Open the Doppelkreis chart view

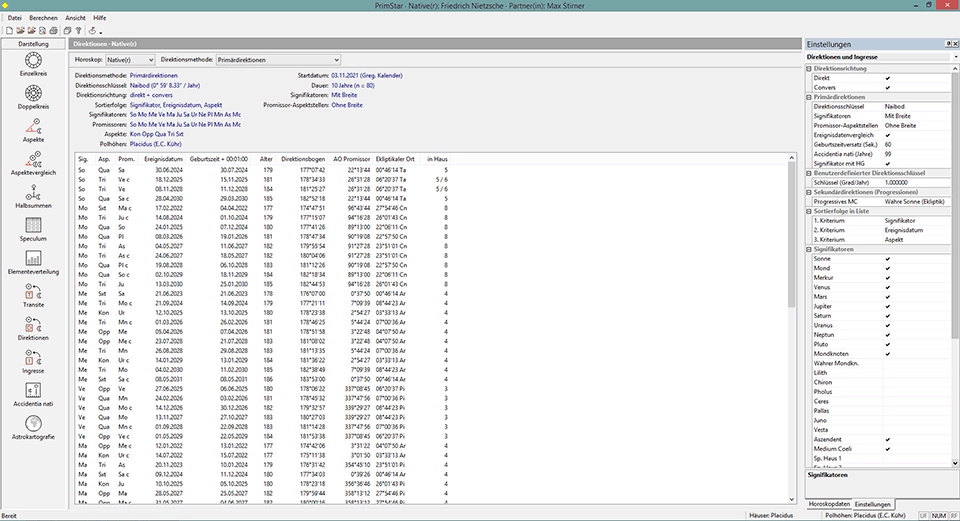tap(33, 97)
